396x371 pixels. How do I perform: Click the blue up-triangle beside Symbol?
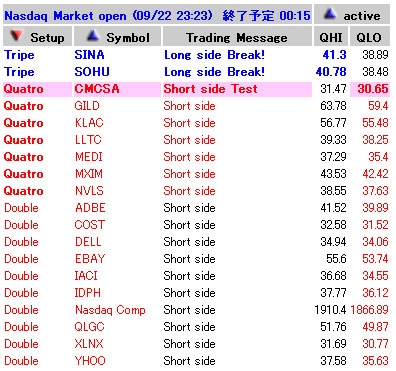pos(93,36)
